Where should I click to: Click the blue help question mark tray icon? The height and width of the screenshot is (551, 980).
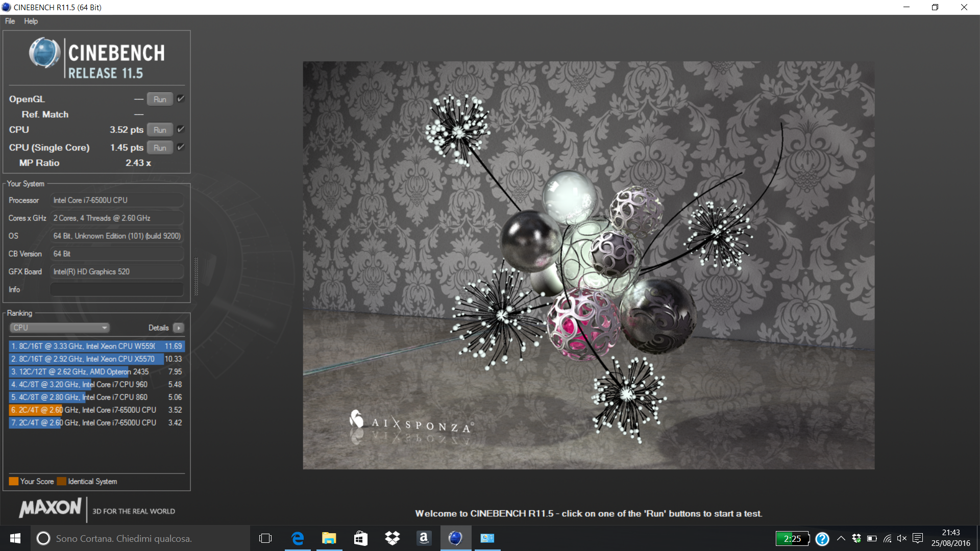coord(822,539)
